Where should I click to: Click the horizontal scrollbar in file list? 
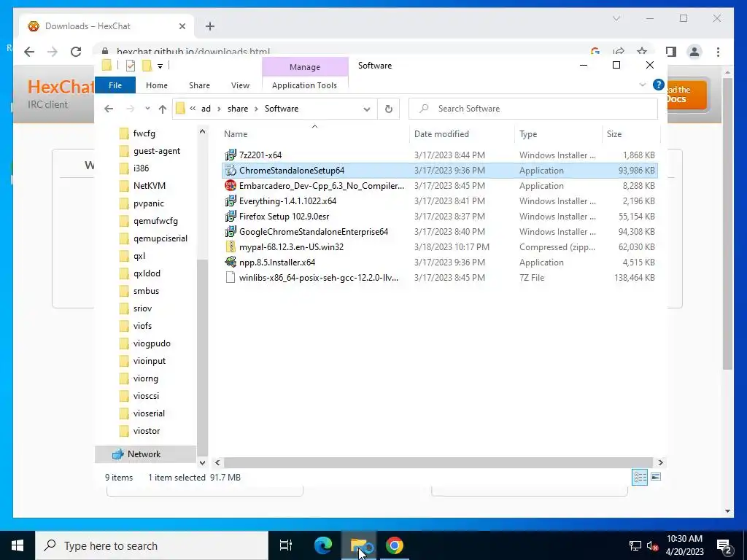[x=438, y=462]
